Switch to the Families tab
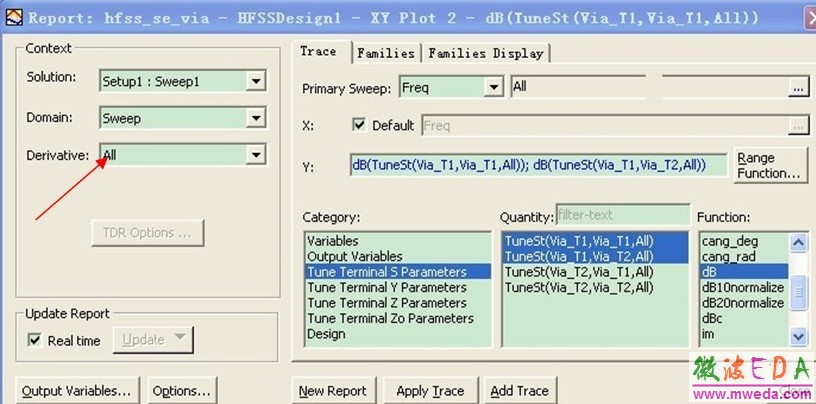 386,53
